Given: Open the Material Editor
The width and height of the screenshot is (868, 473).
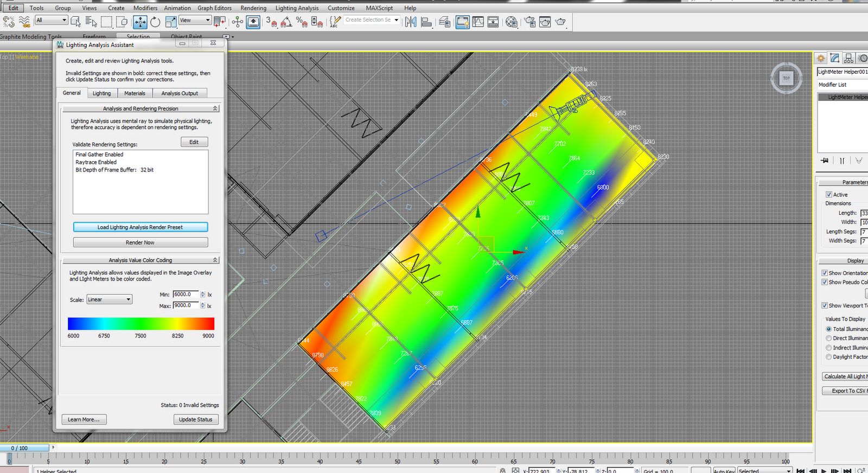Looking at the screenshot, I should (x=511, y=22).
